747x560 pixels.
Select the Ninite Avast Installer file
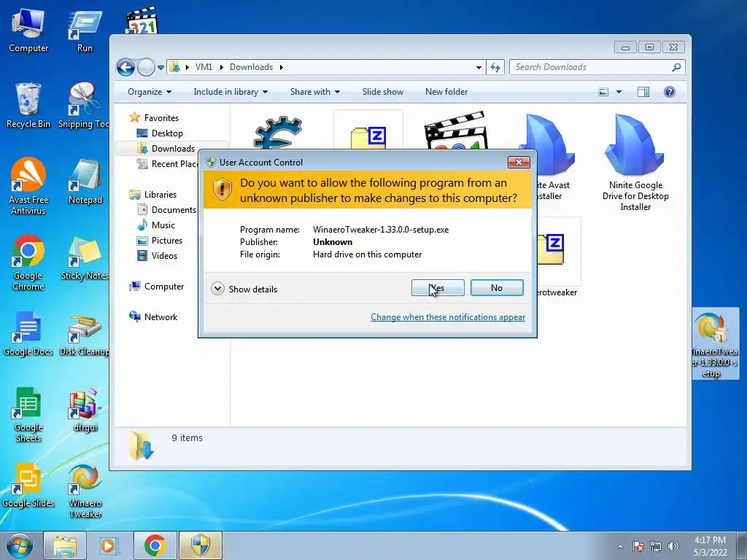coord(551,157)
